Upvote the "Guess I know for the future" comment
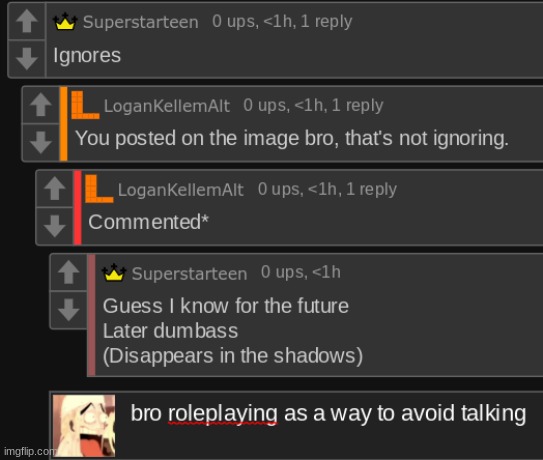543x460 pixels. (69, 272)
